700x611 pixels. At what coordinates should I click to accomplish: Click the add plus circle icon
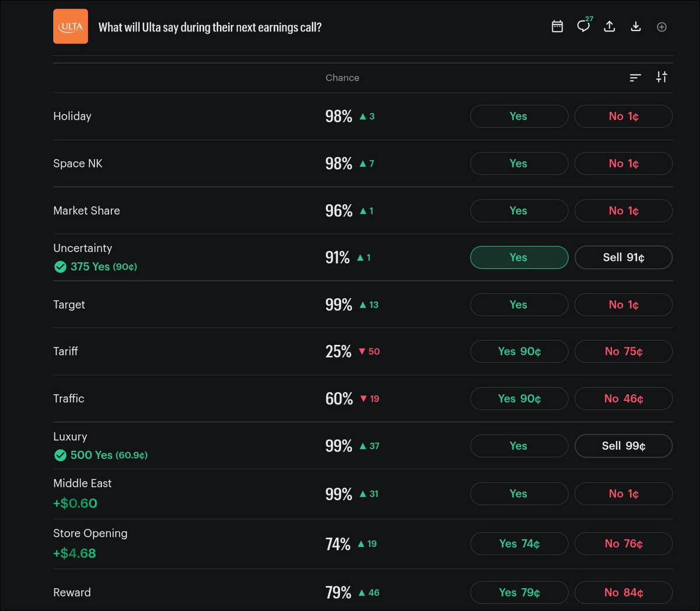point(661,27)
